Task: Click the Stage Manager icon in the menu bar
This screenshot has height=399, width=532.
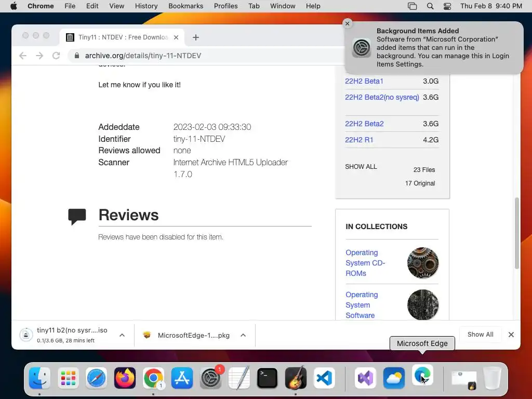Action: [x=412, y=6]
